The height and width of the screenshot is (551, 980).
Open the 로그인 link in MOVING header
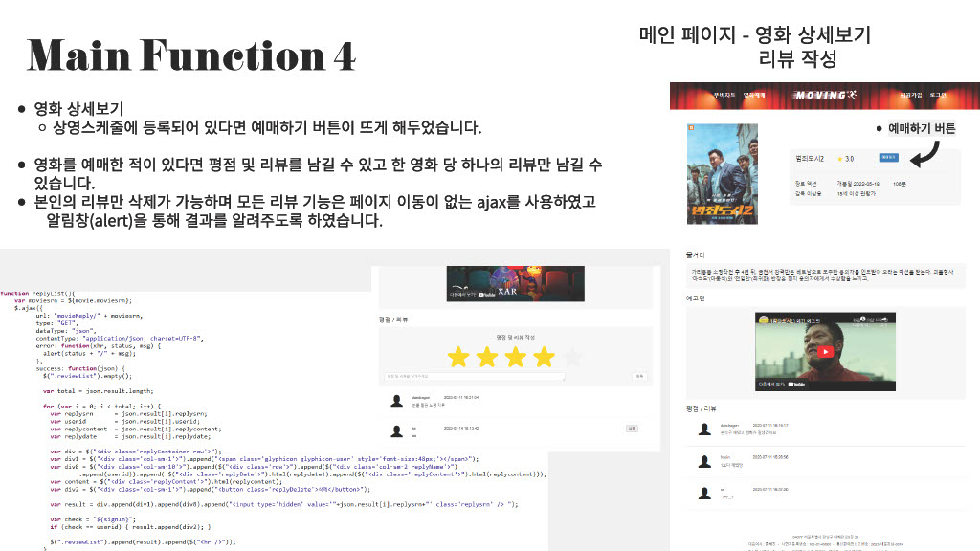[x=938, y=95]
